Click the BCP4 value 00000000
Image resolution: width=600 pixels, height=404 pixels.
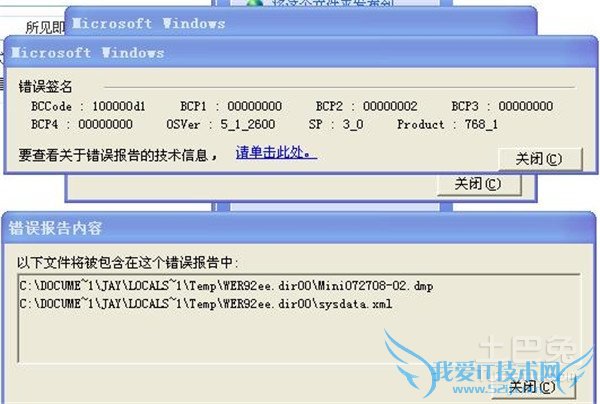point(106,124)
